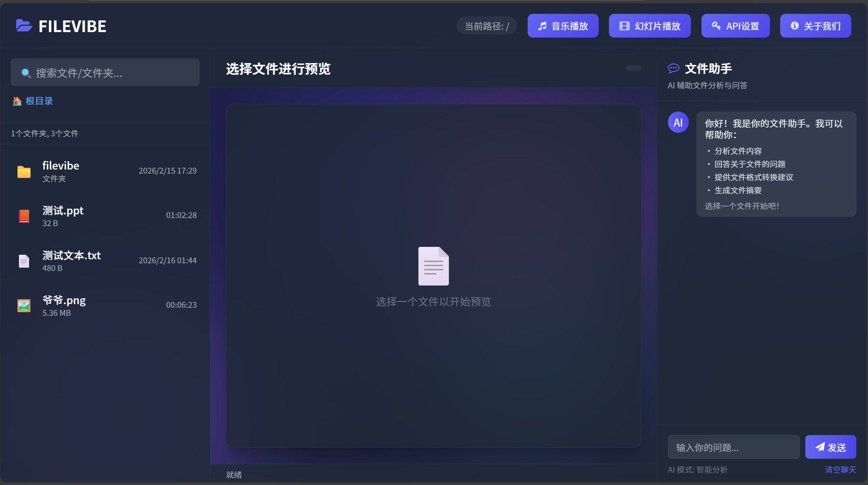Click the info icon on 关于我们
868x485 pixels.
tap(794, 26)
